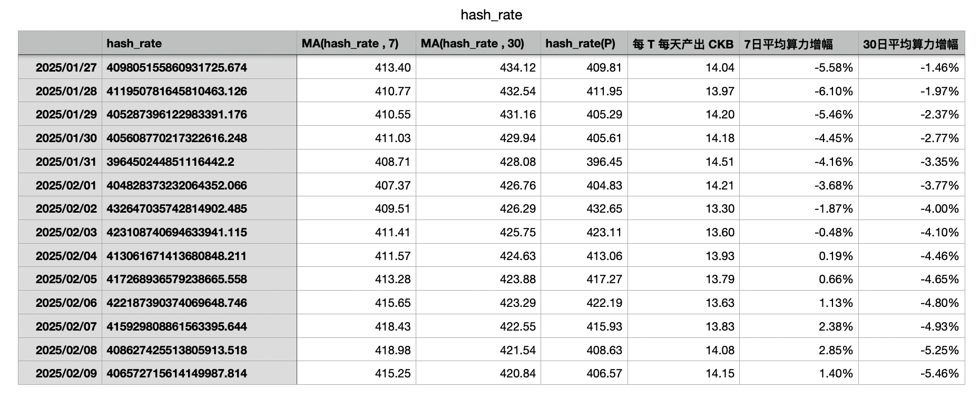Viewport: 980px width, 399px height.
Task: Click the cell with hash rate 396450244851116442.2
Action: 199,162
